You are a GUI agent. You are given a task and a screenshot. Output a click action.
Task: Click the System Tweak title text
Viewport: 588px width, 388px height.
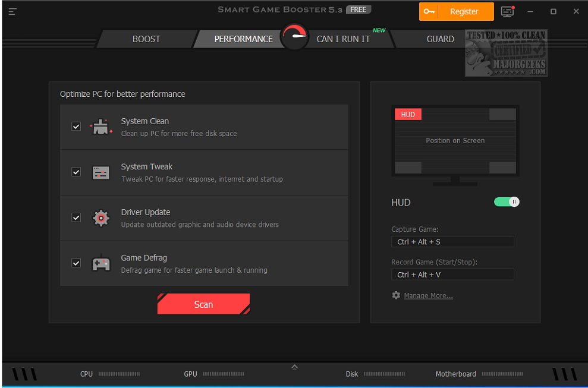pos(147,166)
